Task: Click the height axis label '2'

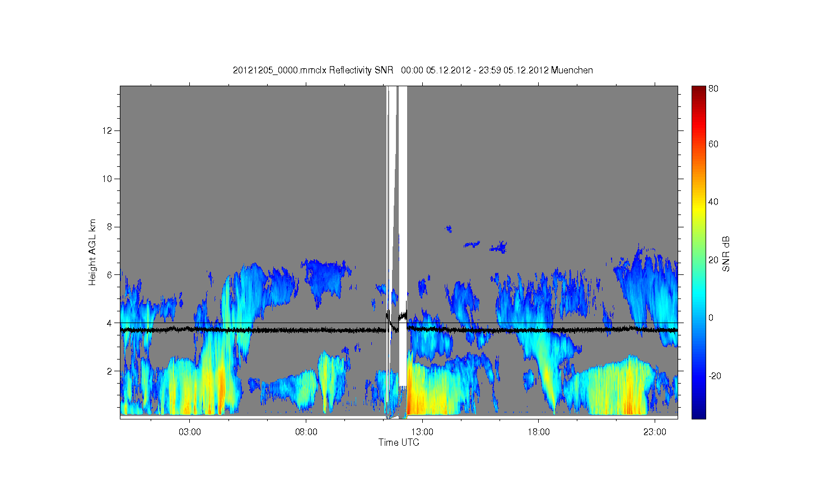Action: point(110,371)
